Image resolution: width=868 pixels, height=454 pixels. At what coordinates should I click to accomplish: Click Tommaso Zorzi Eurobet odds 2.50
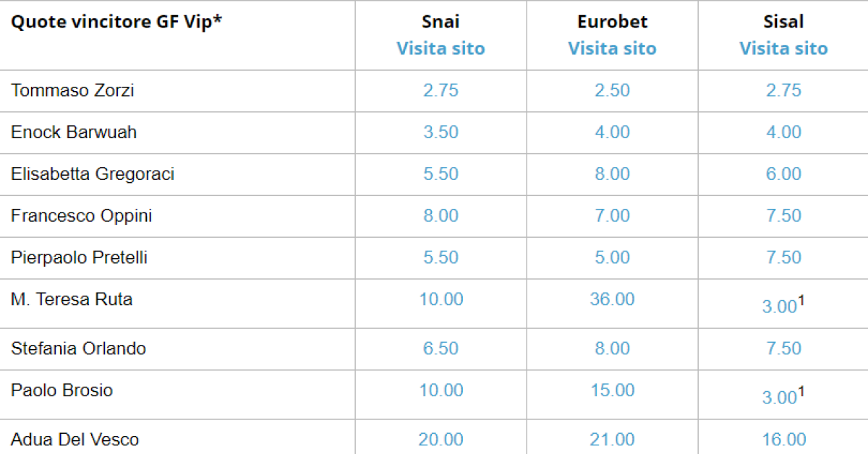point(612,90)
